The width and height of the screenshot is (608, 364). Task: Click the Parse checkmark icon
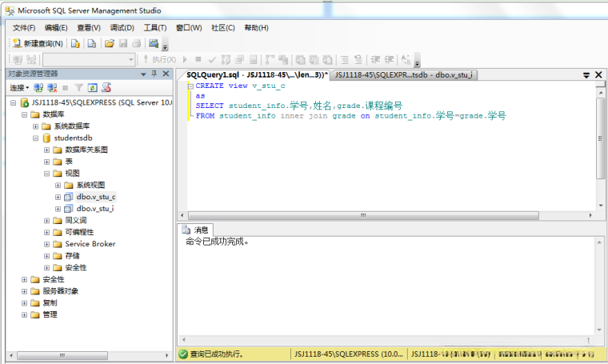pos(212,59)
